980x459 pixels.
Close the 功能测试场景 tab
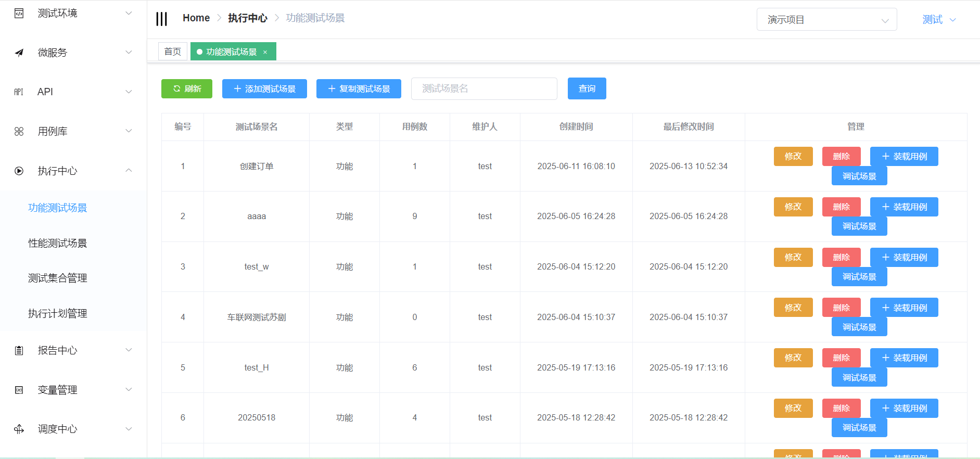(x=265, y=52)
